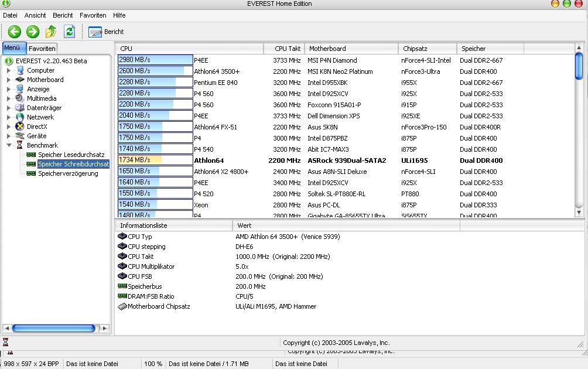The image size is (588, 369).
Task: Sort by the Motherboard column header
Action: (x=351, y=49)
